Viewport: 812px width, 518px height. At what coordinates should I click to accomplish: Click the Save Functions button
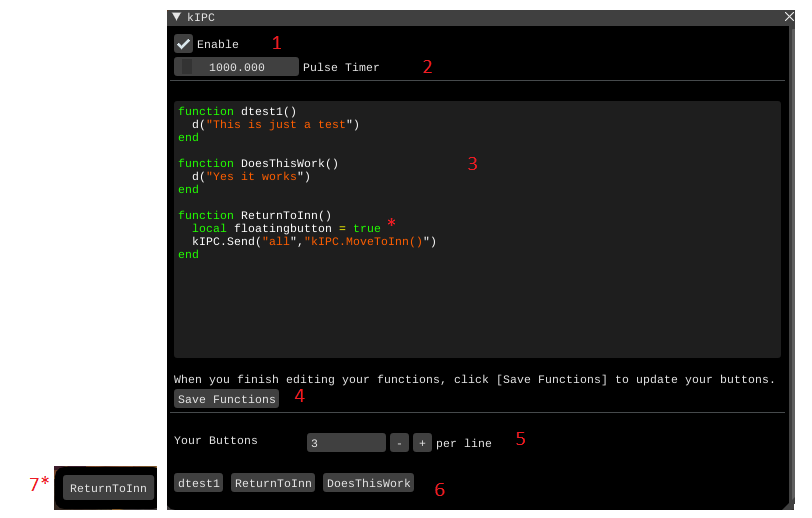(226, 399)
